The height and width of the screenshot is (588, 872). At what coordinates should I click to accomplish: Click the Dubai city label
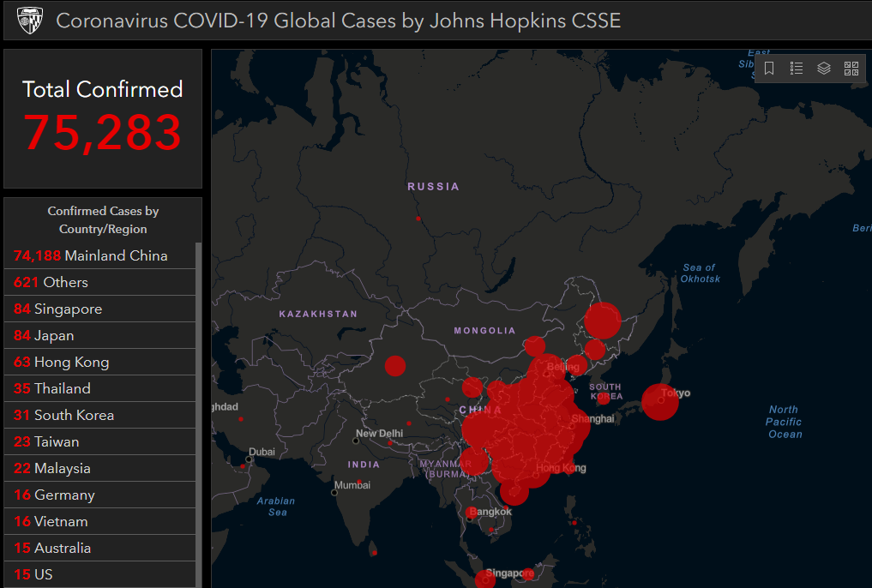pyautogui.click(x=262, y=452)
